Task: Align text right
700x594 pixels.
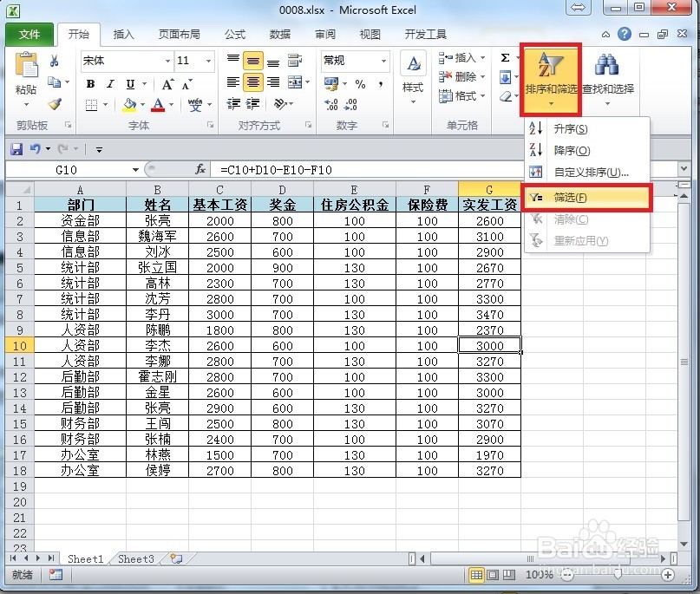Action: click(x=273, y=82)
